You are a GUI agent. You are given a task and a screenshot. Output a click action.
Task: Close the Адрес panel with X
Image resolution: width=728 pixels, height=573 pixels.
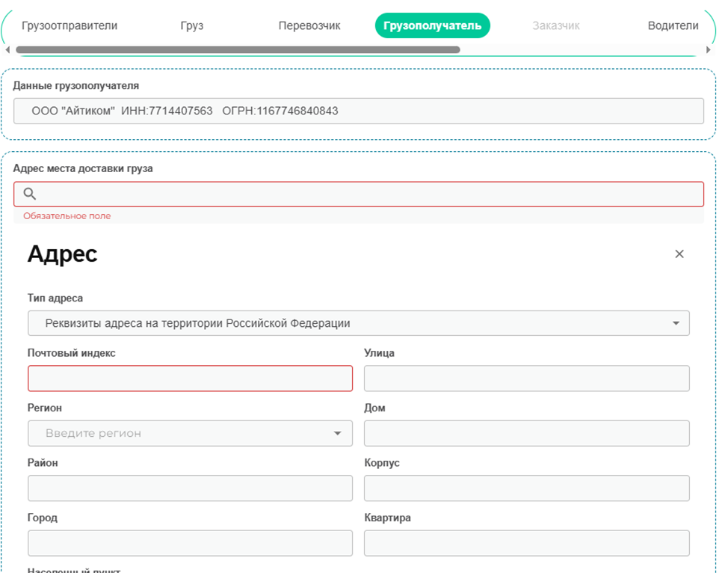pyautogui.click(x=679, y=254)
